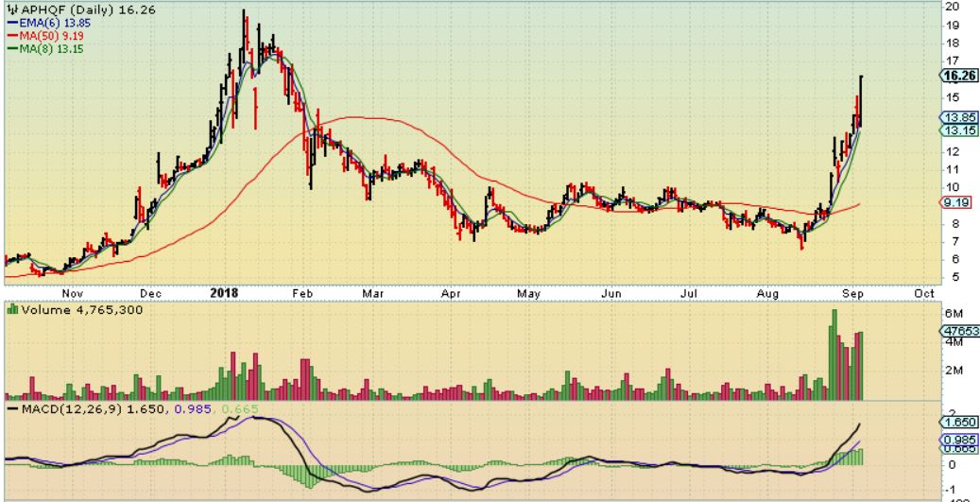The image size is (980, 502).
Task: Click the Mar date axis label
Action: (373, 293)
